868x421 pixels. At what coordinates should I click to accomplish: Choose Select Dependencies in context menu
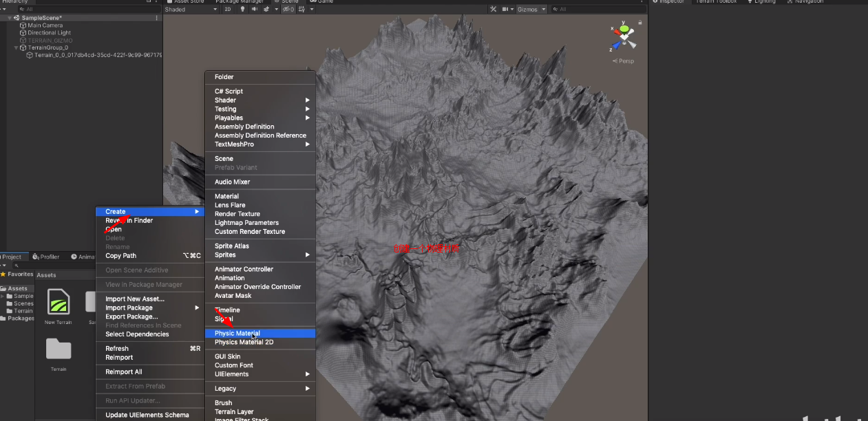pyautogui.click(x=150, y=334)
